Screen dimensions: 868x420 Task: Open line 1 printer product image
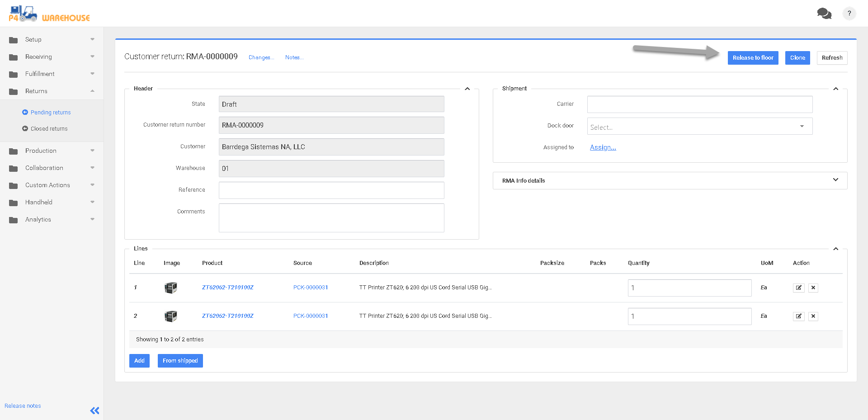tap(171, 288)
